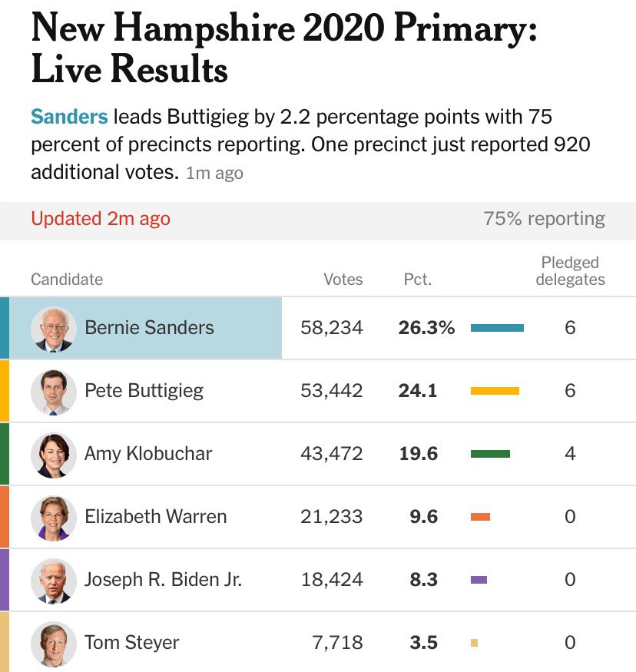Click Elizabeth Warren's portrait photo

pos(54,518)
